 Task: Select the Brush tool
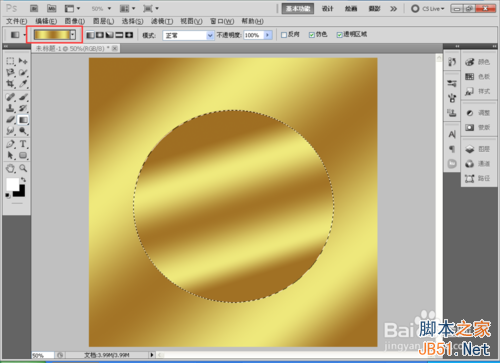pos(23,97)
